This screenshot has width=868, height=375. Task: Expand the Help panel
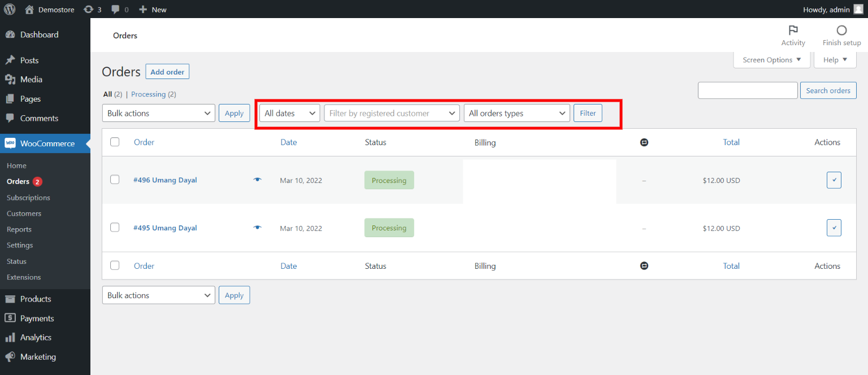pos(835,60)
